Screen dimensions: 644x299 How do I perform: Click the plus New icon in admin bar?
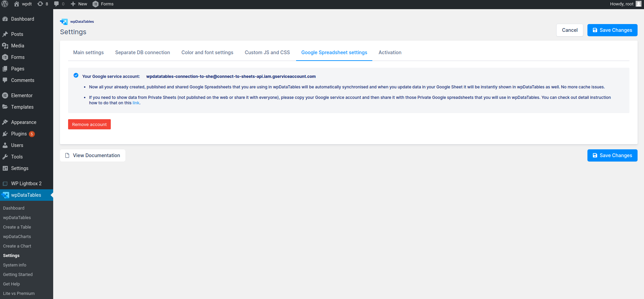73,4
